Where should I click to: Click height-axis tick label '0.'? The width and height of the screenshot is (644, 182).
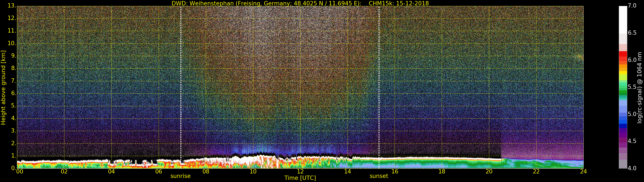(14, 168)
